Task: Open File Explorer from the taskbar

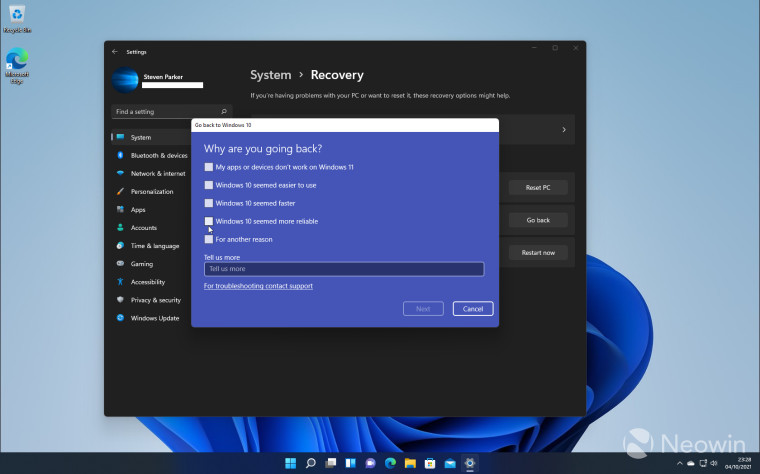Action: (410, 463)
